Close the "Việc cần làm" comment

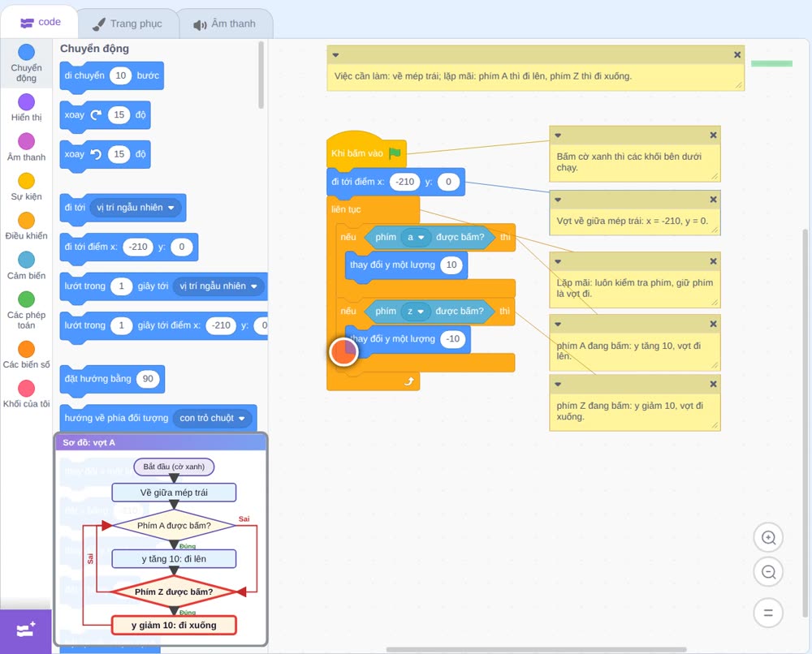pyautogui.click(x=737, y=55)
